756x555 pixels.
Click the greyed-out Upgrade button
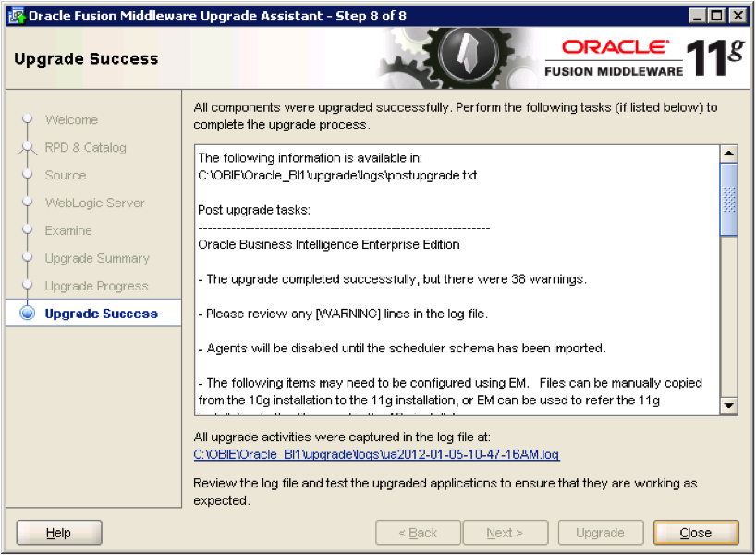(601, 533)
